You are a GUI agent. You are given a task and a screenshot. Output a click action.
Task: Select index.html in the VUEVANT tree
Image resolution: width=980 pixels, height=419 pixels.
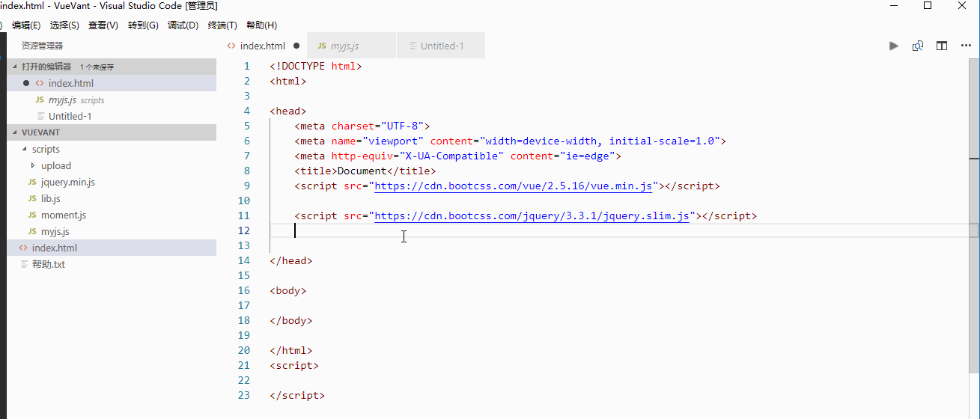(112, 248)
